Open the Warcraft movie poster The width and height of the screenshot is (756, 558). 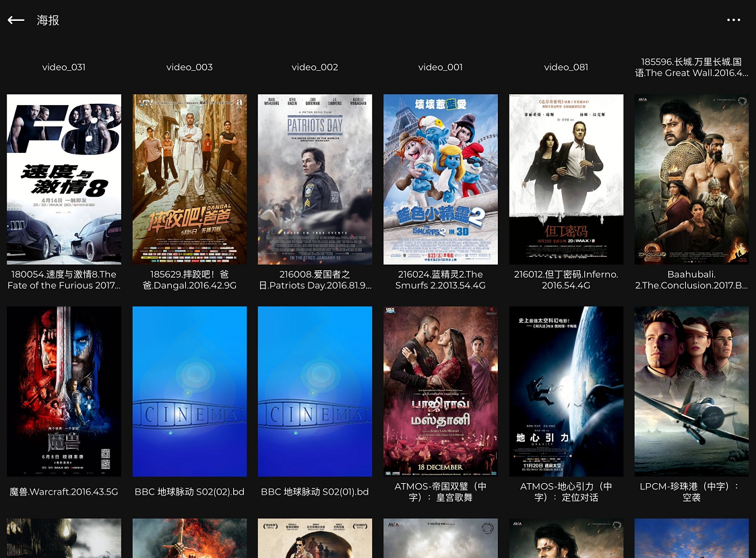pos(64,392)
